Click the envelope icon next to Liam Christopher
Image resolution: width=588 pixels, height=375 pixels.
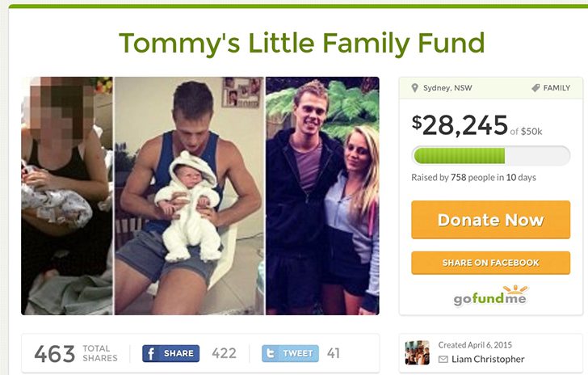point(443,360)
